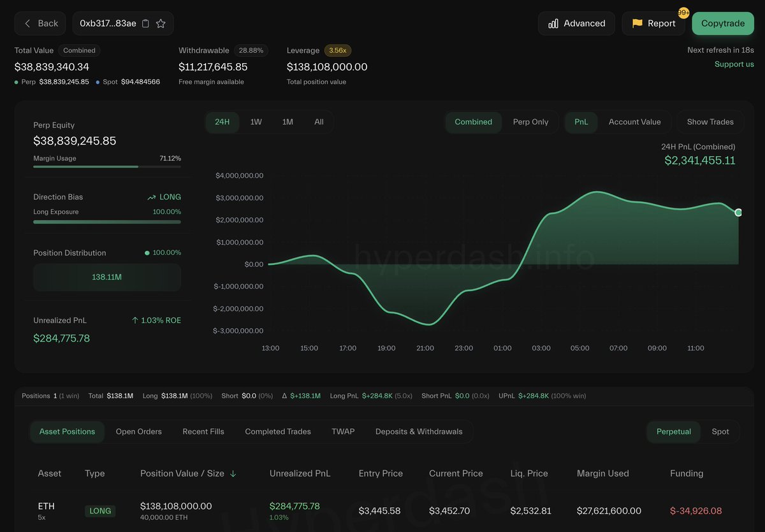Click the sort arrow beside Position Value / Size

point(233,473)
